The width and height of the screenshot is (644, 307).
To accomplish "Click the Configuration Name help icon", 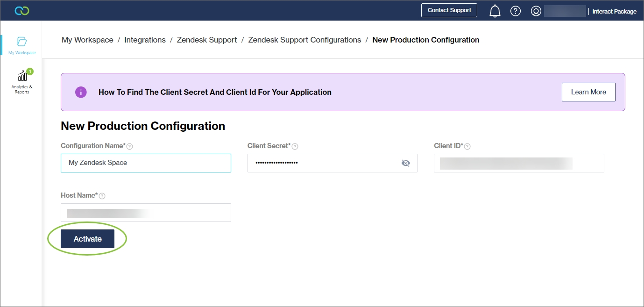I will click(x=130, y=146).
